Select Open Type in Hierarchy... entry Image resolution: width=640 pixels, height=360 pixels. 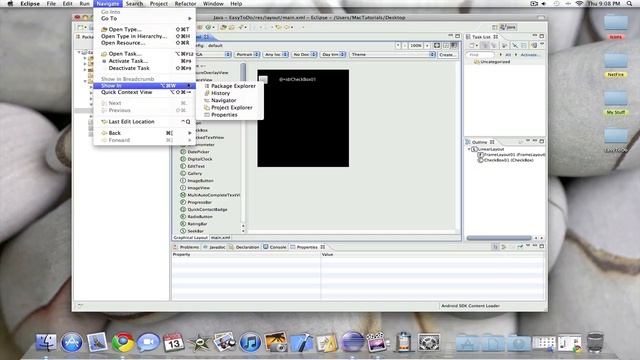[145, 36]
